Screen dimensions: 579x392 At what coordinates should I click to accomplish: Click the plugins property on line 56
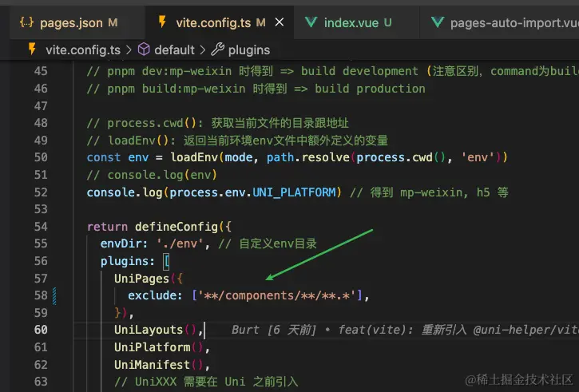point(124,261)
